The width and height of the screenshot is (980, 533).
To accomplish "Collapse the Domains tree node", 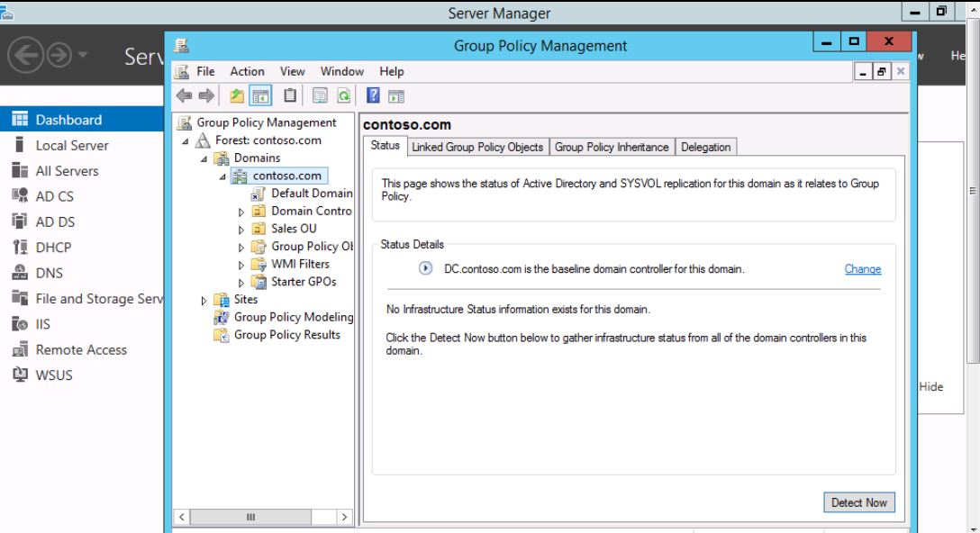I will [x=204, y=158].
